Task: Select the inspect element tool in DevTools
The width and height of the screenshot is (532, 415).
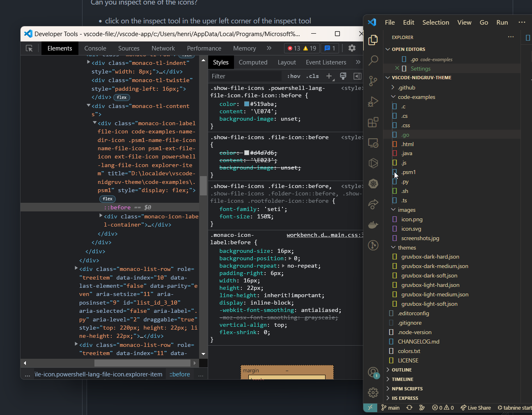Action: [29, 48]
